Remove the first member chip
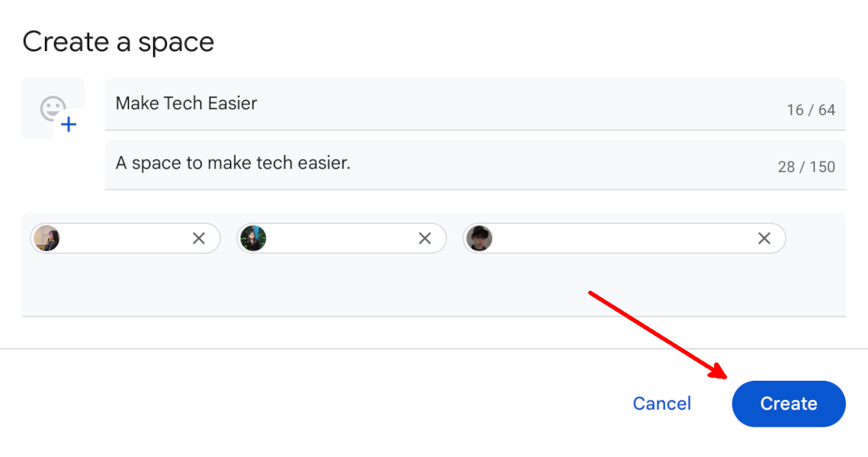The width and height of the screenshot is (868, 457). click(x=198, y=238)
